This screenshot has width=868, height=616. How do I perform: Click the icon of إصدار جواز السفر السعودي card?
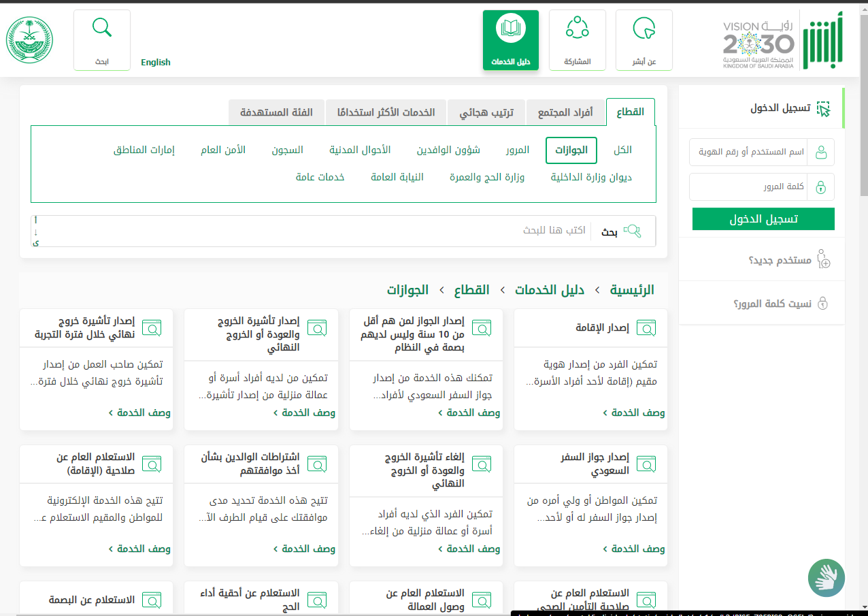pyautogui.click(x=646, y=464)
